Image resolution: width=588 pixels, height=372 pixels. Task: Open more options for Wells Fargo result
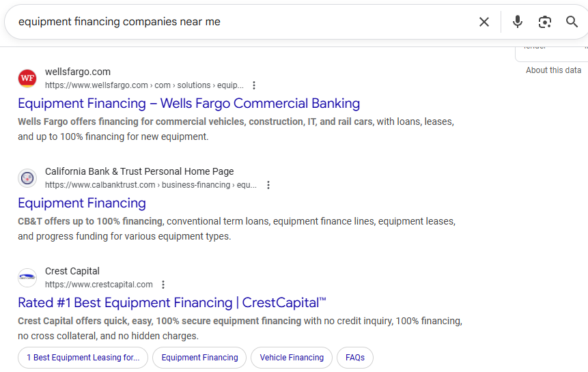click(254, 85)
